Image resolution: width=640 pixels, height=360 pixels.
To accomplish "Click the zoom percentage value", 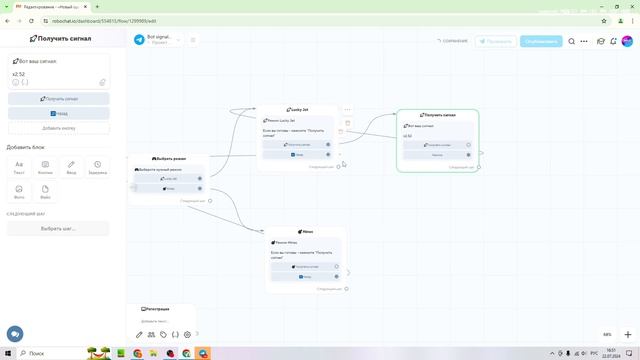I will point(607,334).
